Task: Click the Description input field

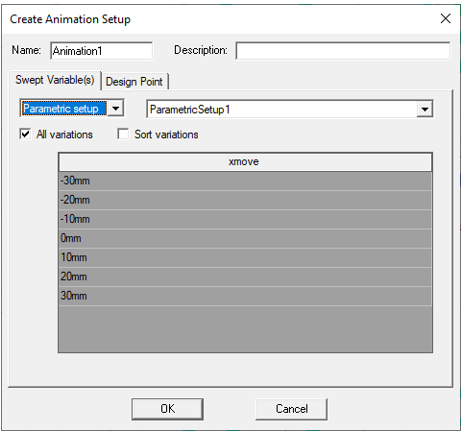Action: pos(343,51)
